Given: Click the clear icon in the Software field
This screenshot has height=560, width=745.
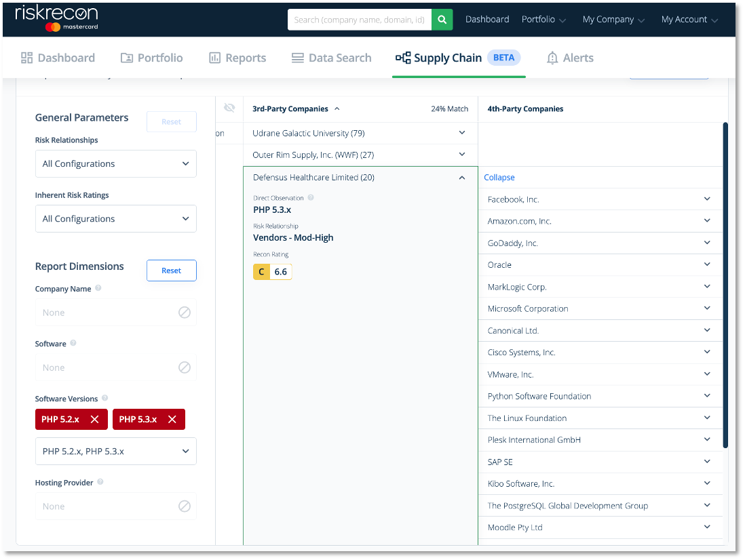Looking at the screenshot, I should coord(184,367).
